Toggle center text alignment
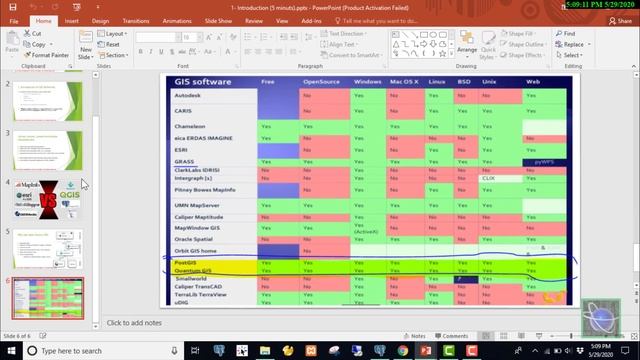Viewport: 640px width, 360px height. click(x=258, y=51)
